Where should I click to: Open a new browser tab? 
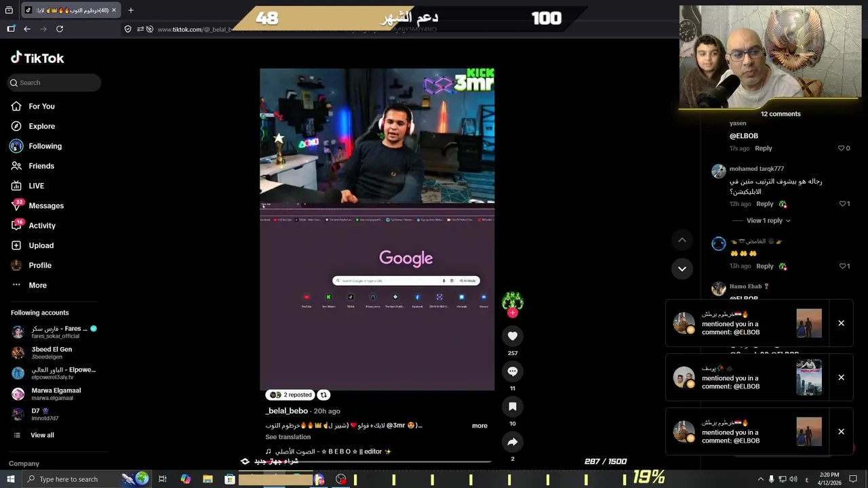tap(131, 10)
